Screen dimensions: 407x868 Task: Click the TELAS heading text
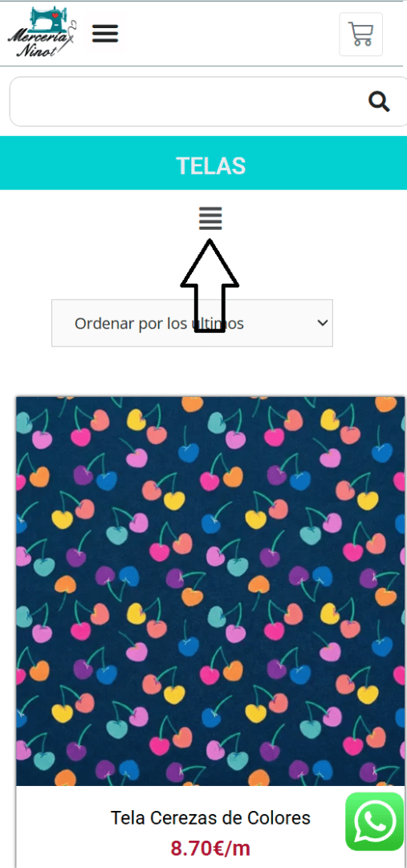click(x=210, y=166)
